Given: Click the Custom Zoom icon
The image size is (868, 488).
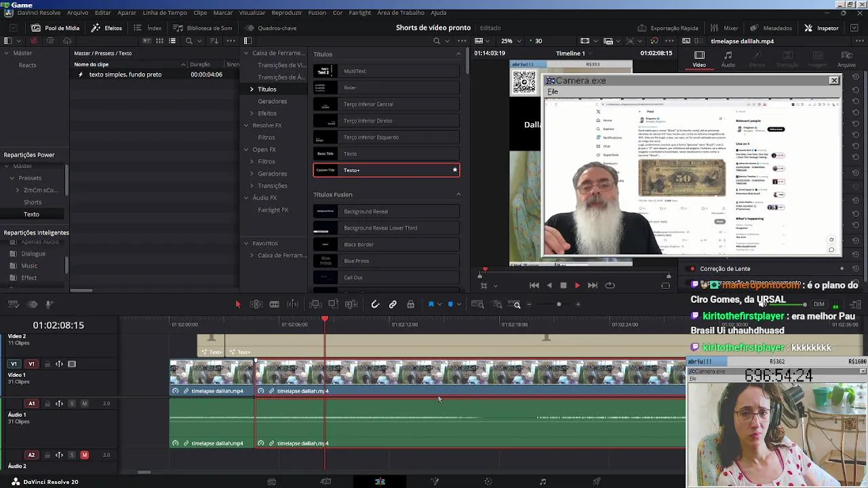Looking at the screenshot, I should [x=514, y=304].
